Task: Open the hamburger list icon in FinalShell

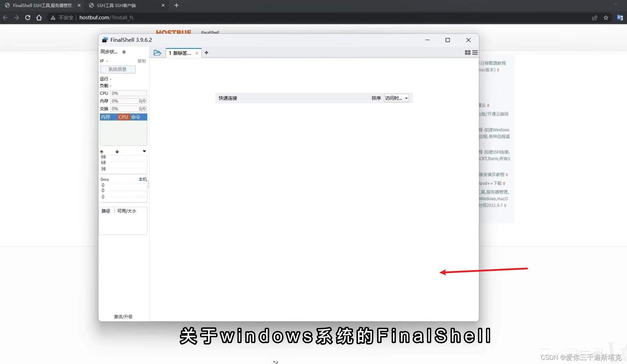Action: click(x=475, y=53)
